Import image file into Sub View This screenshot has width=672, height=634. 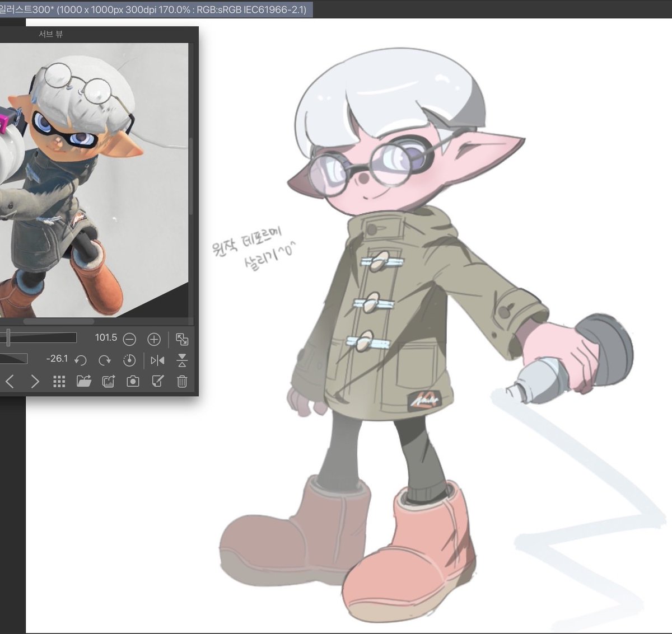(83, 382)
